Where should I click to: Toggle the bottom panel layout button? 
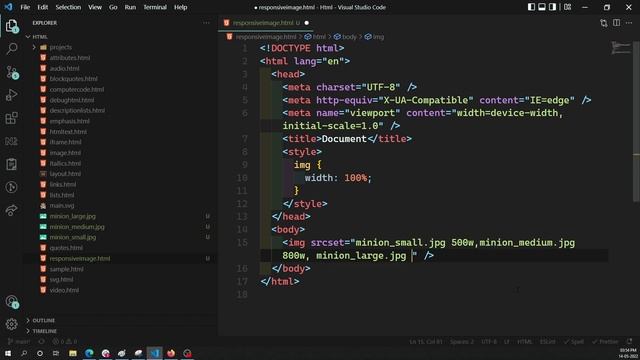[542, 7]
